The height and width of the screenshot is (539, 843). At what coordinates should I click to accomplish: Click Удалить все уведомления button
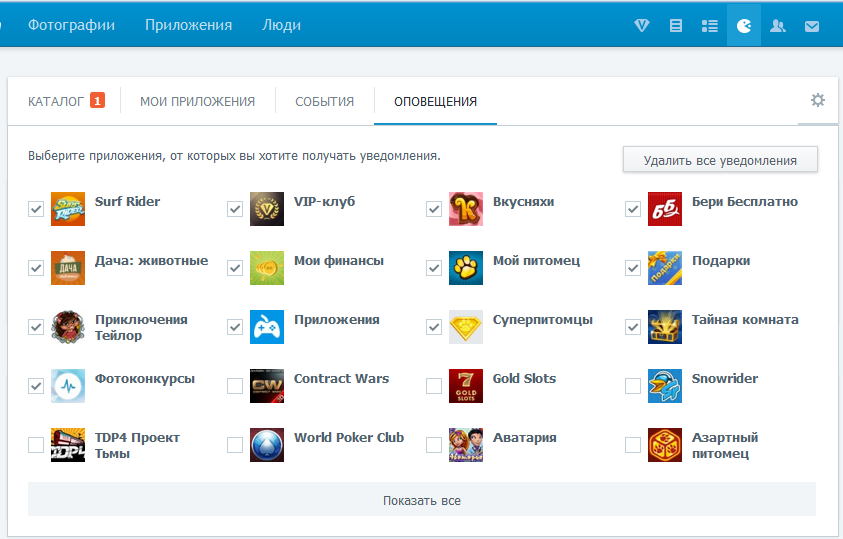pyautogui.click(x=720, y=160)
